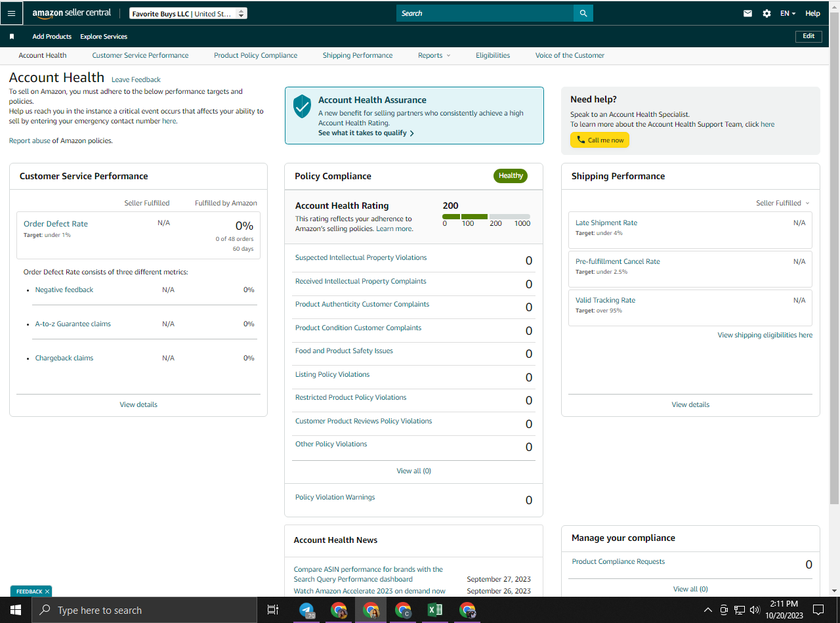Screen dimensions: 840x623
Task: Open Chrome with the C profile badge
Action: click(403, 610)
